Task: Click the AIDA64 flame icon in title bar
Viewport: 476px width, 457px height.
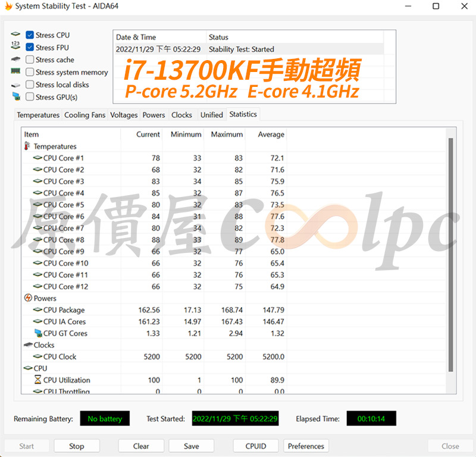Action: (x=8, y=6)
